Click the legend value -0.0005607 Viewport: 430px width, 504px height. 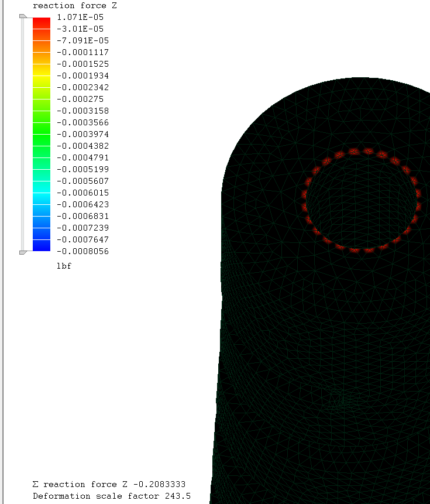click(x=83, y=181)
